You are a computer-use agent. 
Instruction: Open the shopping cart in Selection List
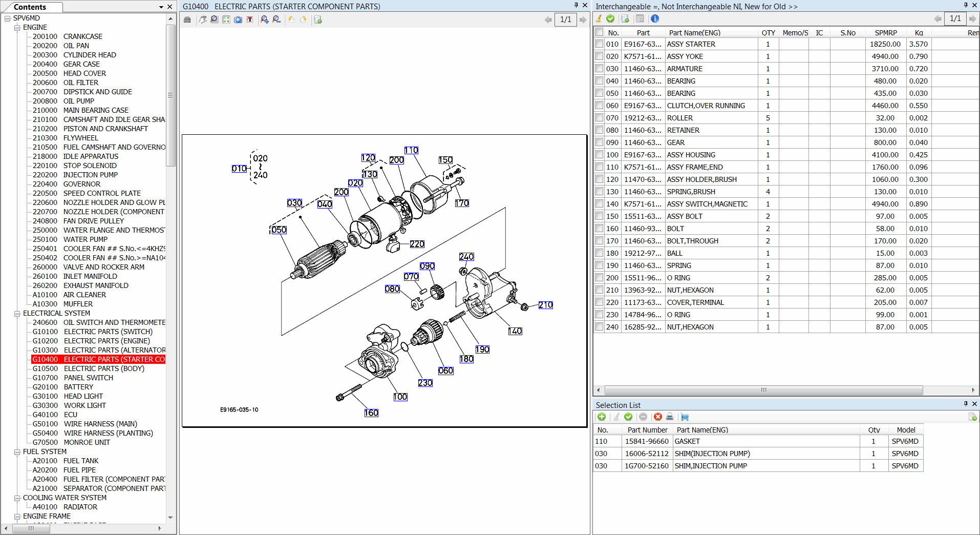tap(685, 417)
